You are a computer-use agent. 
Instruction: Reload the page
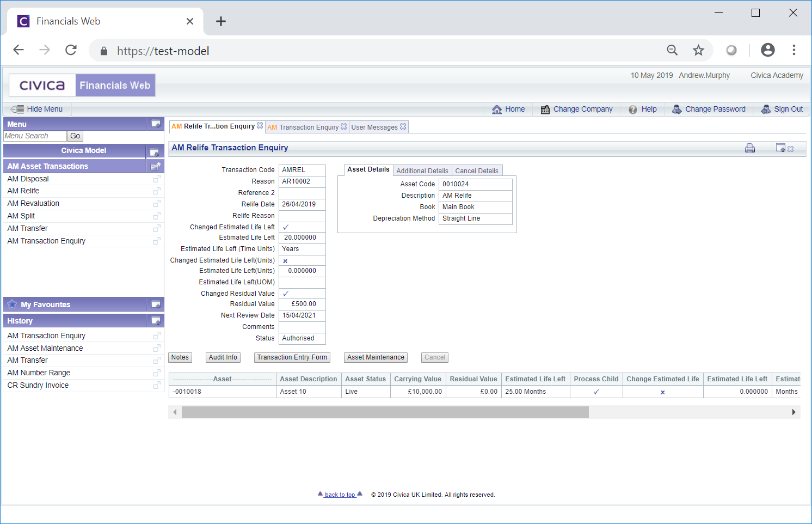click(x=71, y=50)
